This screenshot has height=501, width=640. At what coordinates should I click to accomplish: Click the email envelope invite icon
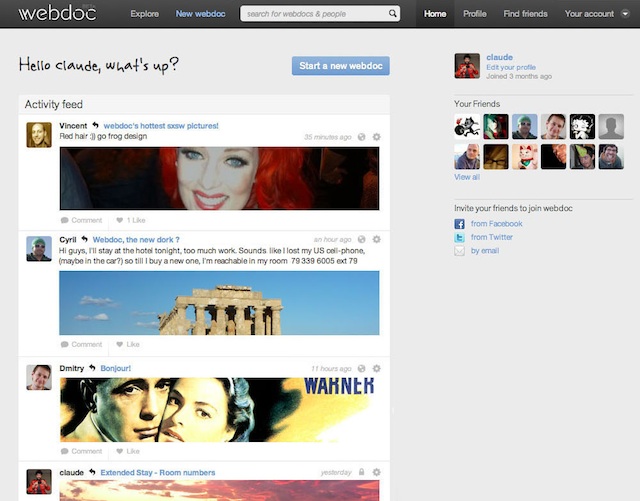coord(459,251)
